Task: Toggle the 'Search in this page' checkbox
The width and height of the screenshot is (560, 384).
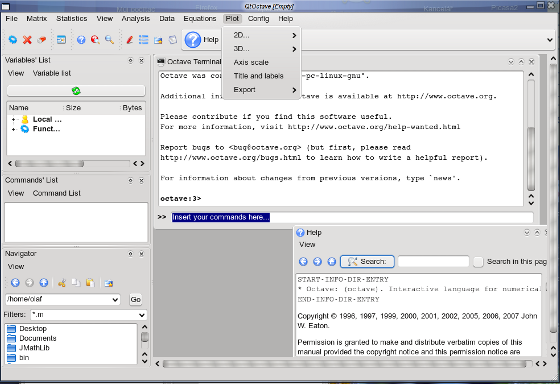Action: click(478, 262)
